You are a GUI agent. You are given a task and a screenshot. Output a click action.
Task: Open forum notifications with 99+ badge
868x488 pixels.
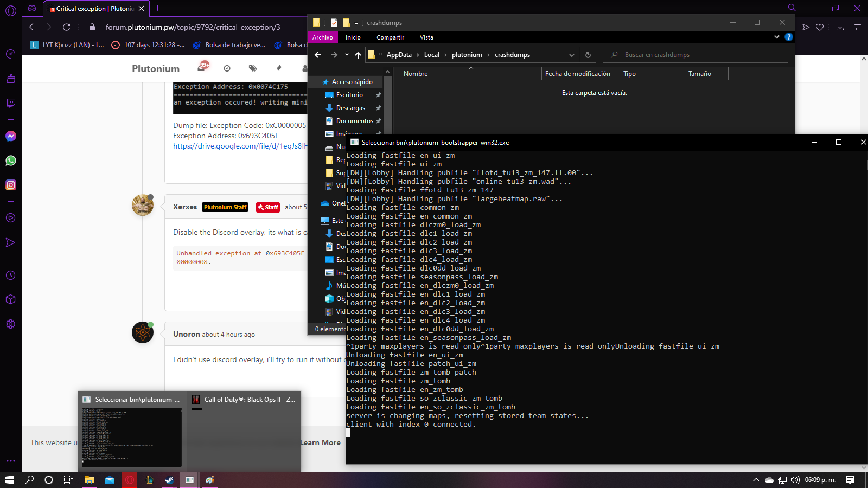coord(203,67)
